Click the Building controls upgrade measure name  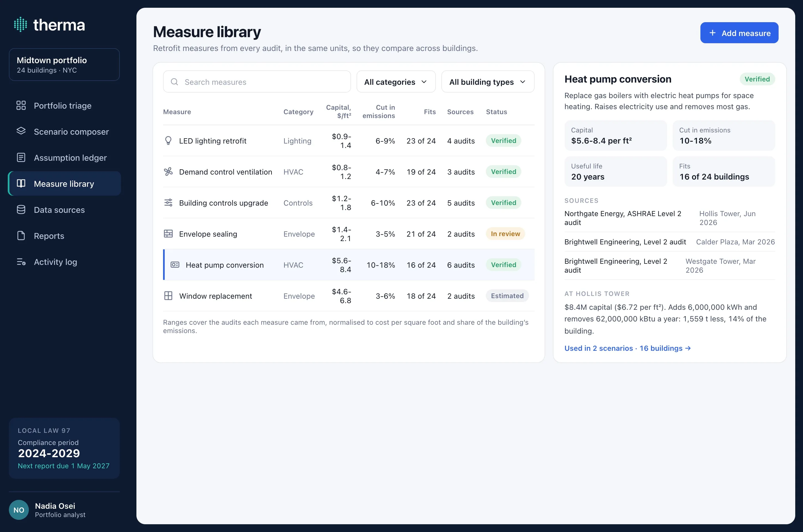pos(223,203)
